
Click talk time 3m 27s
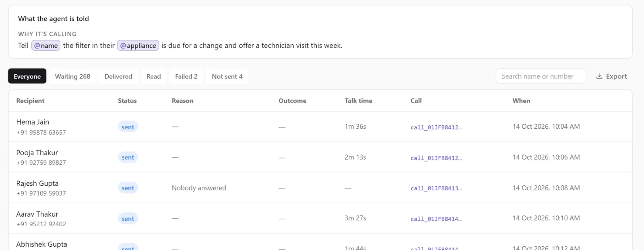click(355, 218)
